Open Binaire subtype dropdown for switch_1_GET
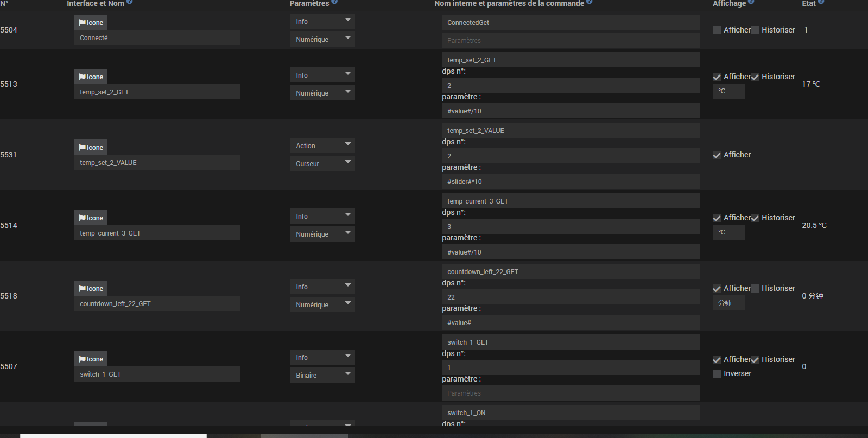Viewport: 868px width, 438px height. [322, 375]
